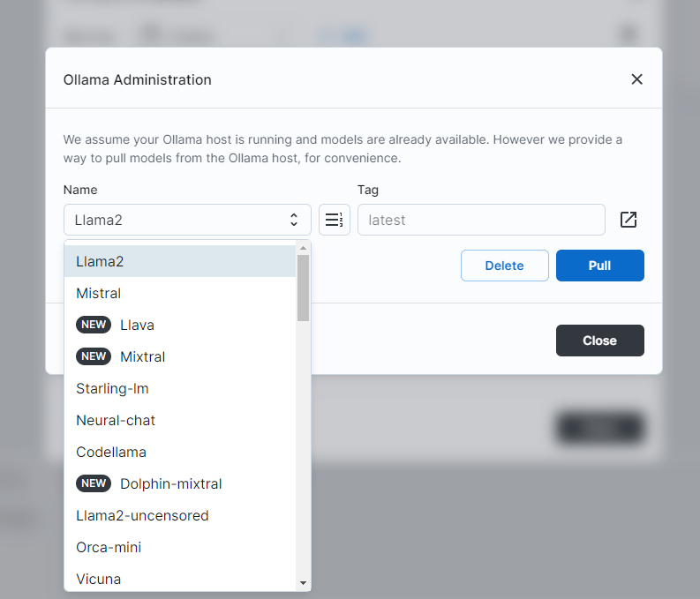Choose the Dolphin-mixtral option
Image resolution: width=700 pixels, height=599 pixels.
click(x=180, y=484)
